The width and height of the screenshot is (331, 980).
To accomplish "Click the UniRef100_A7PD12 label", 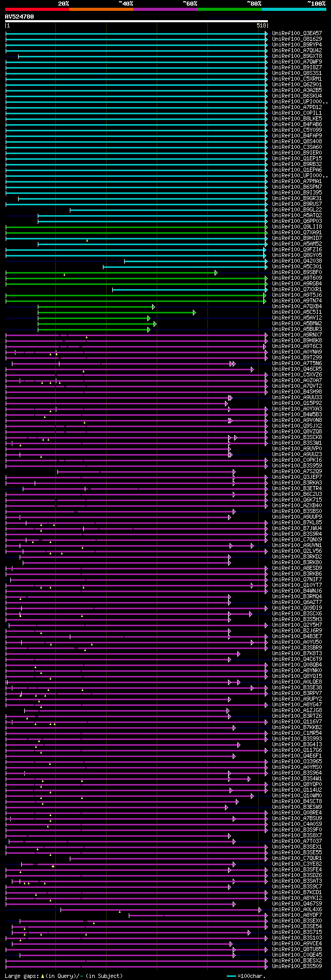I will coord(297,108).
